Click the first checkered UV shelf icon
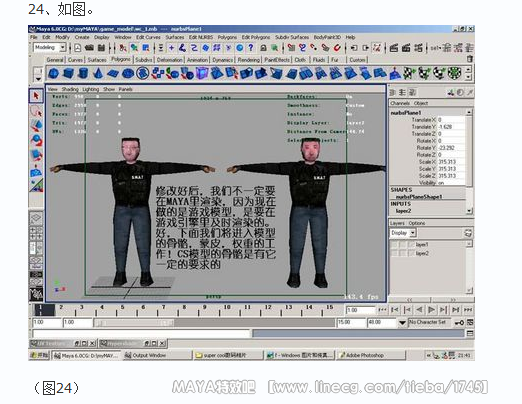The height and width of the screenshot is (404, 522). [x=410, y=73]
